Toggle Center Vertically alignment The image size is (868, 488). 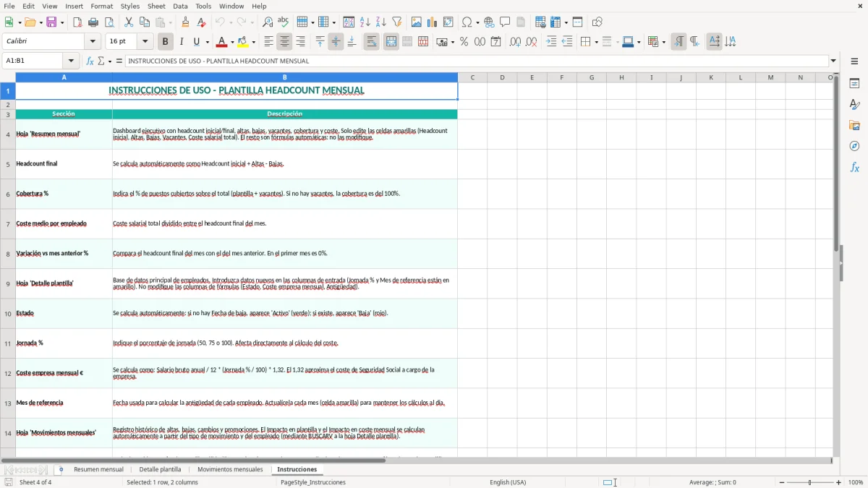tap(336, 42)
